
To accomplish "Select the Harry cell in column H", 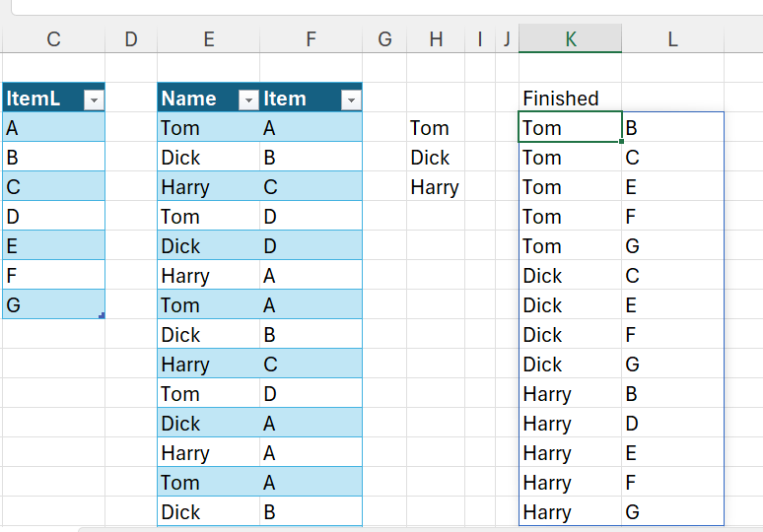I will [435, 187].
